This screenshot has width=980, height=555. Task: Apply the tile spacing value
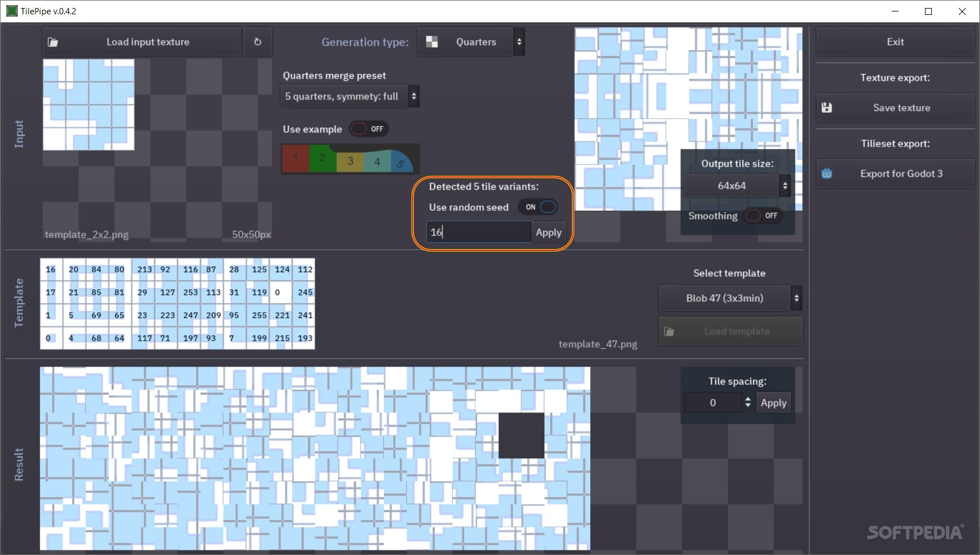point(773,403)
